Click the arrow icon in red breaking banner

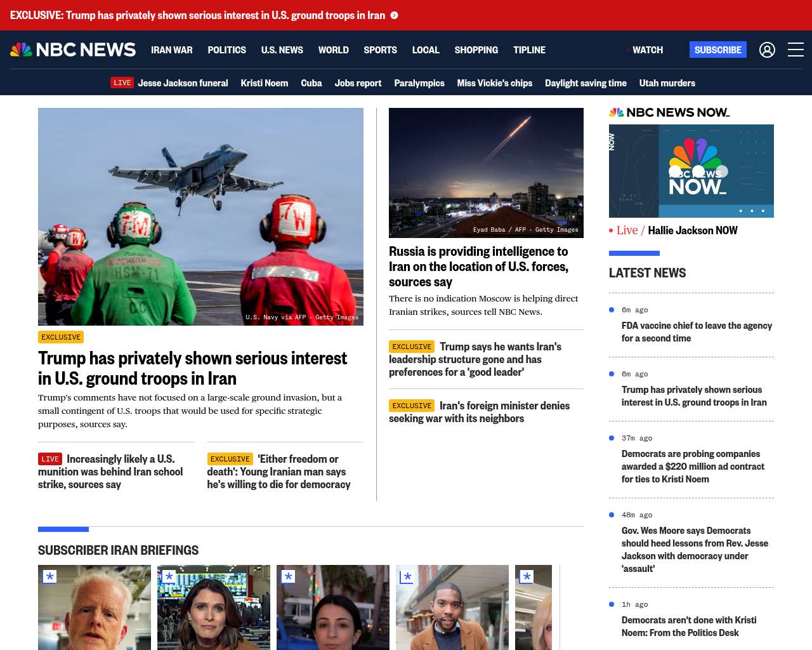coord(394,15)
